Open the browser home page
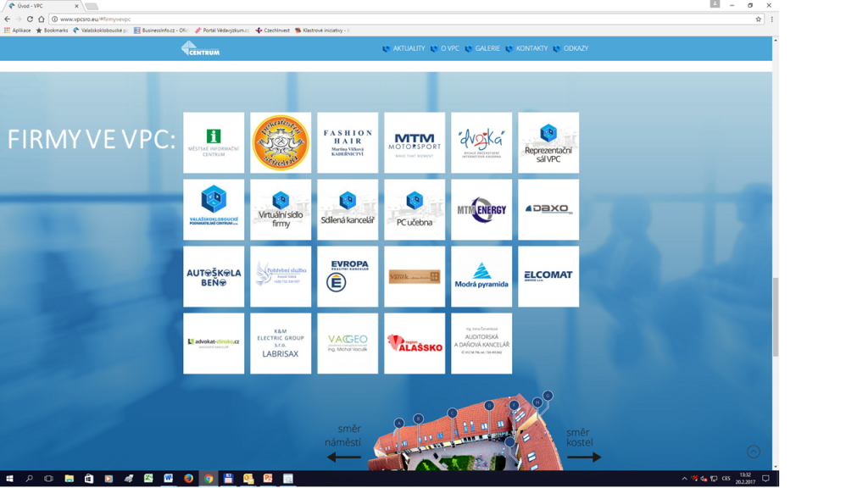The height and width of the screenshot is (488, 868). (41, 19)
